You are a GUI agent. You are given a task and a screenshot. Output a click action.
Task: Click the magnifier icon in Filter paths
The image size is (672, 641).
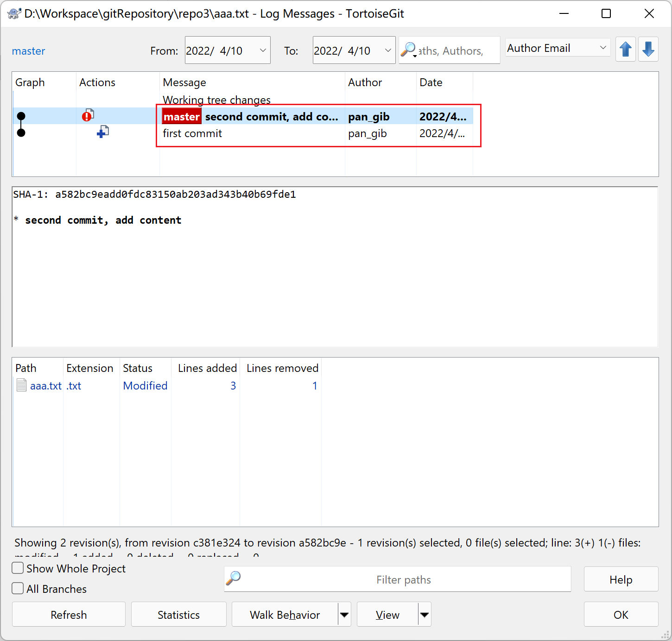233,578
